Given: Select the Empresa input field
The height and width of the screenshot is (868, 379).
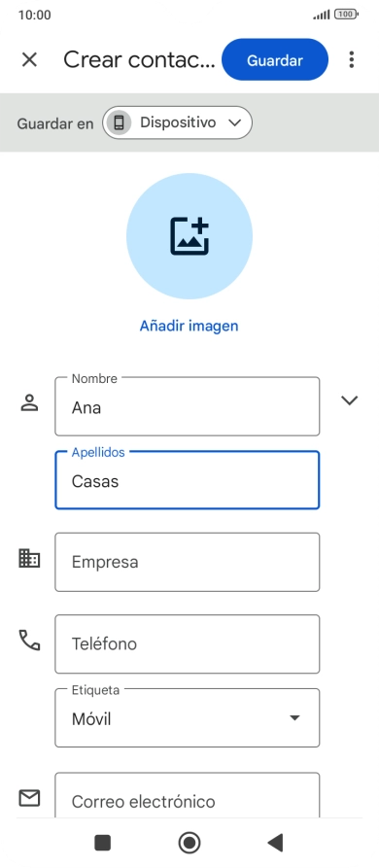Looking at the screenshot, I should (x=187, y=562).
